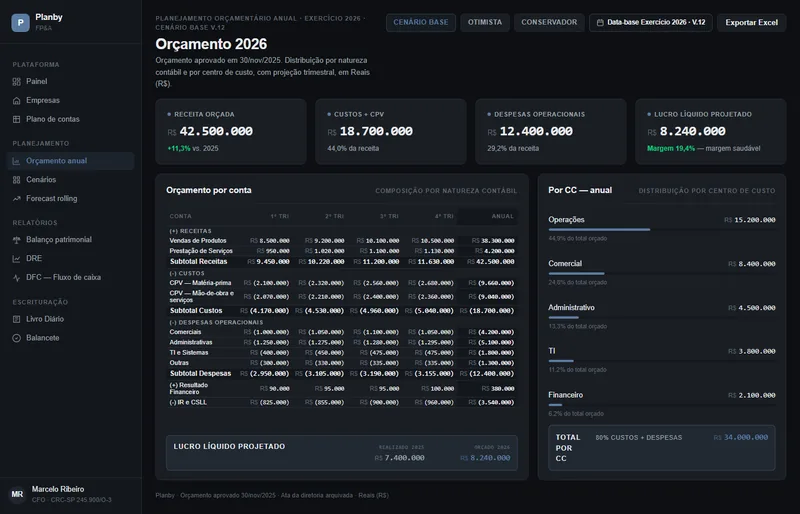
Task: Click the Planby logo icon
Action: coord(20,23)
